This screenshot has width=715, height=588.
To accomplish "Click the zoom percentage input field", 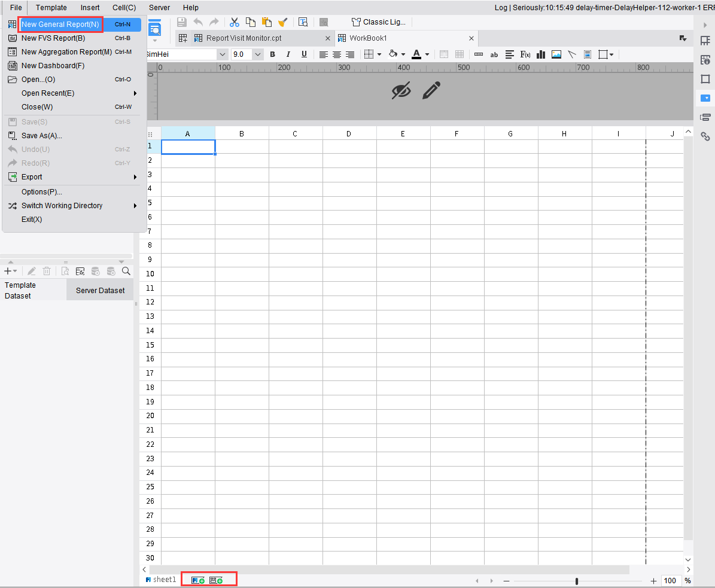I will click(x=671, y=580).
